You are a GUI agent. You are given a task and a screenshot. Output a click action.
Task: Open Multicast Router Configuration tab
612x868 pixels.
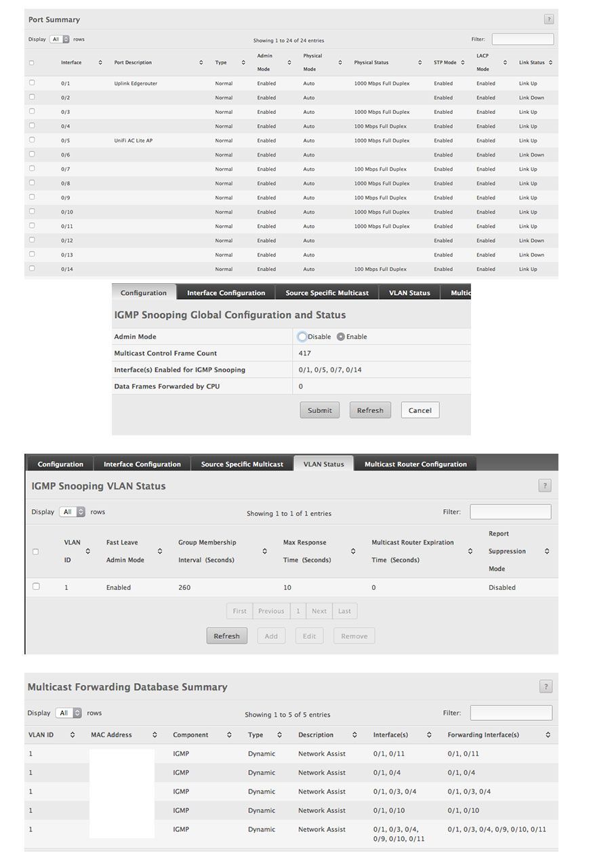pyautogui.click(x=415, y=464)
